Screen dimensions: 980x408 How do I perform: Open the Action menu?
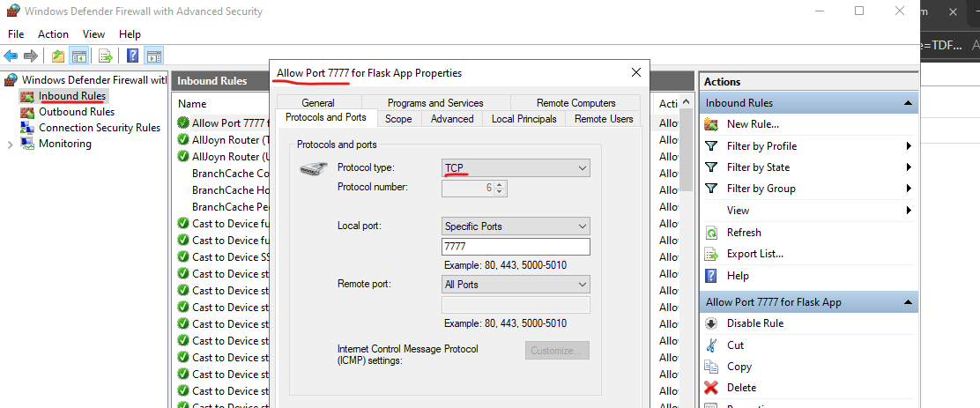[53, 34]
